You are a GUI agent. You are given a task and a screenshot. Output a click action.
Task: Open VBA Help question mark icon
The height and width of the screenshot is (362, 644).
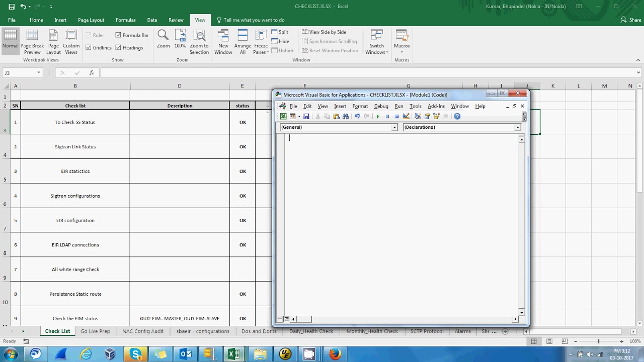click(x=457, y=116)
